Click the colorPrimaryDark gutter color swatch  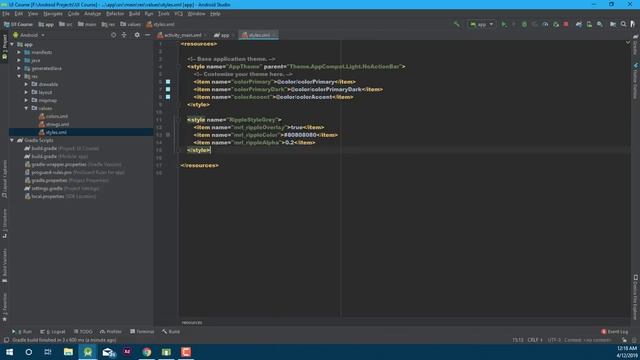coord(168,89)
